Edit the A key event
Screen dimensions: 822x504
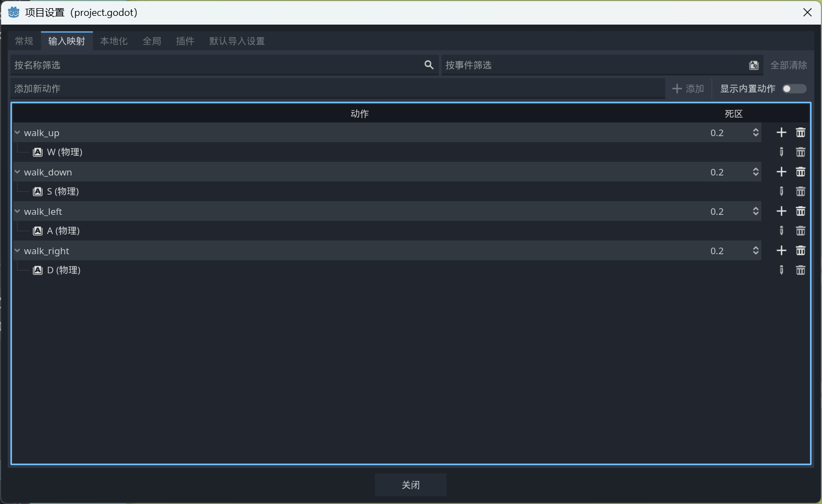(781, 231)
